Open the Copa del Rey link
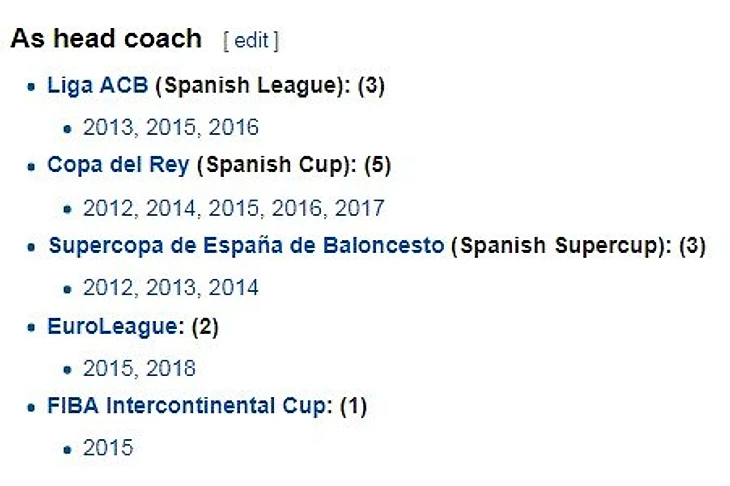Image resolution: width=730 pixels, height=486 pixels. point(118,166)
